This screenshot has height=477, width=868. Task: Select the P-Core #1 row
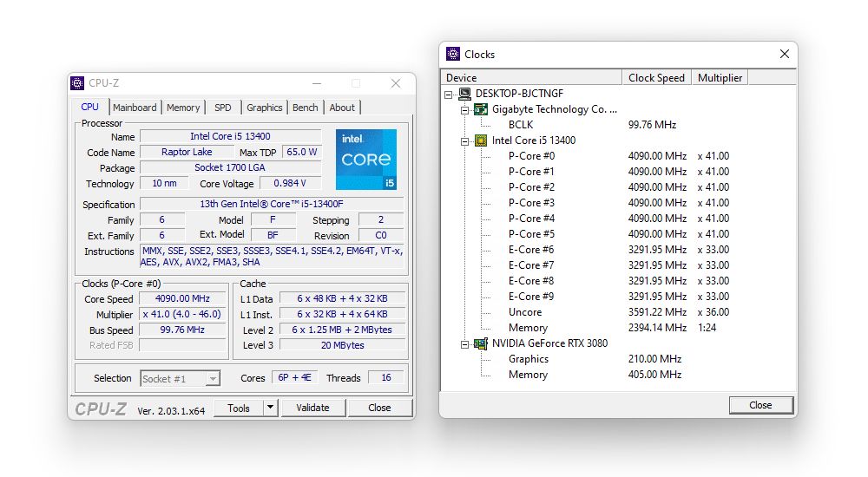coord(619,172)
